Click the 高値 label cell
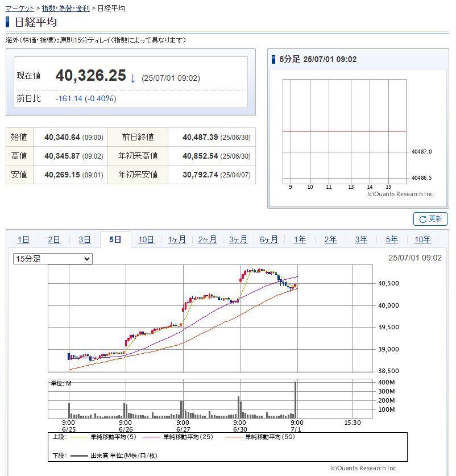Screen dimensions: 456x476 click(x=19, y=156)
